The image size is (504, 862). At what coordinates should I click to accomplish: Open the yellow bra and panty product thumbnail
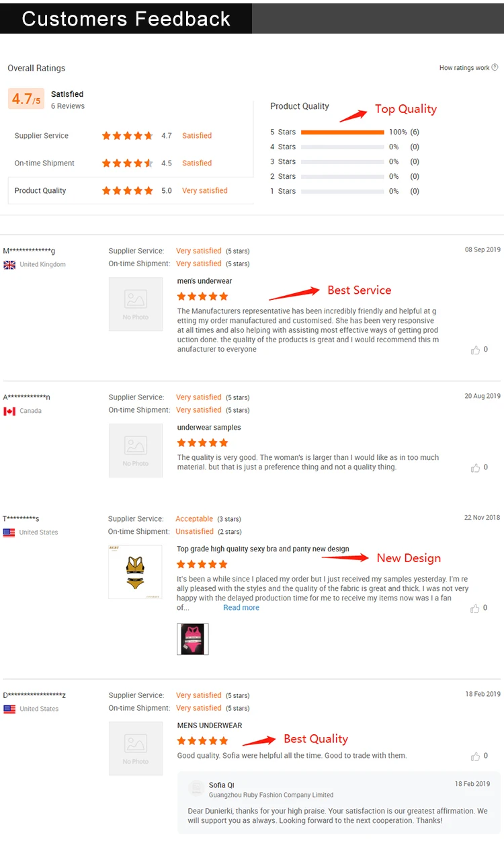pyautogui.click(x=136, y=572)
